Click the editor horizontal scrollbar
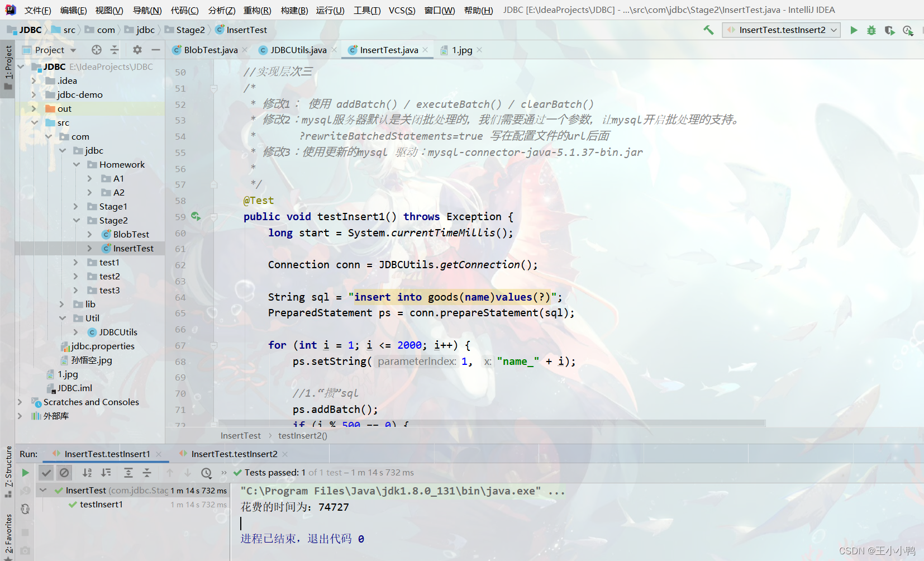 [492, 424]
